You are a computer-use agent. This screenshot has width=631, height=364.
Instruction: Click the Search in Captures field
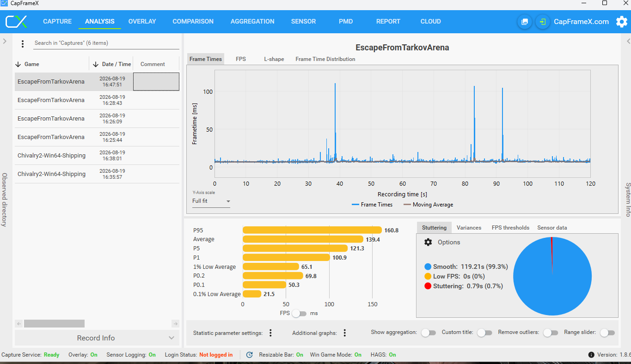pos(106,43)
